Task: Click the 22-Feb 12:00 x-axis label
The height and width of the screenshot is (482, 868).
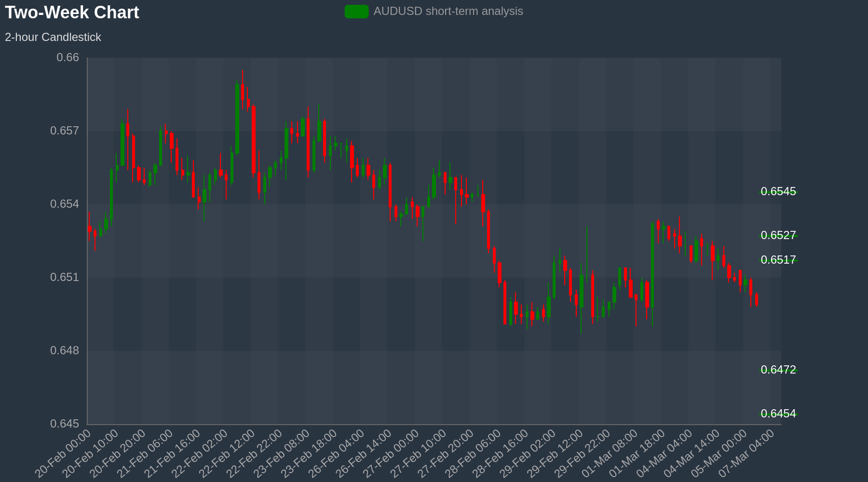Action: [227, 454]
